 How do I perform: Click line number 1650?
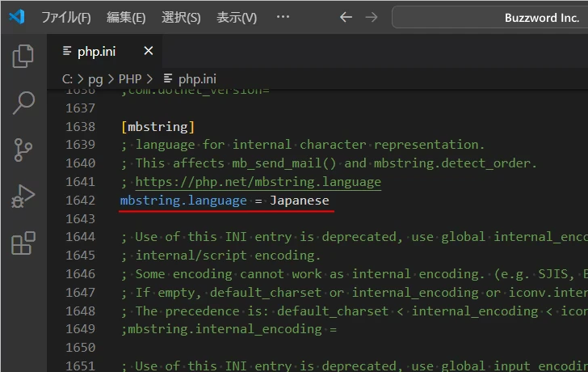pyautogui.click(x=80, y=348)
